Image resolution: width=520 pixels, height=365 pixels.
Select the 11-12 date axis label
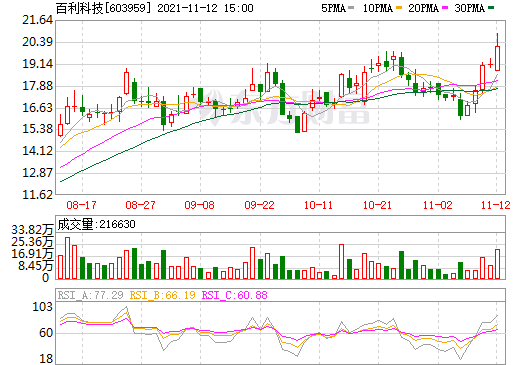[x=496, y=205]
